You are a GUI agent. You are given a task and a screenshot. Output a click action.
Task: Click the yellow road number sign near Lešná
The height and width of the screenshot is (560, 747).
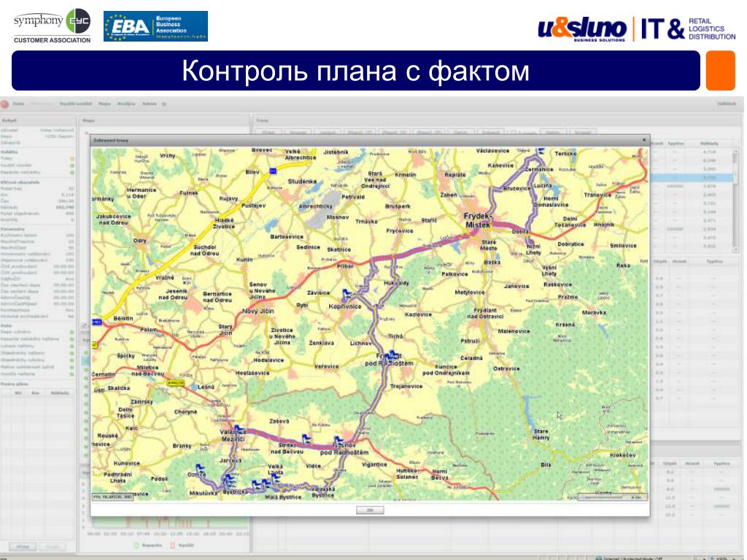175,382
